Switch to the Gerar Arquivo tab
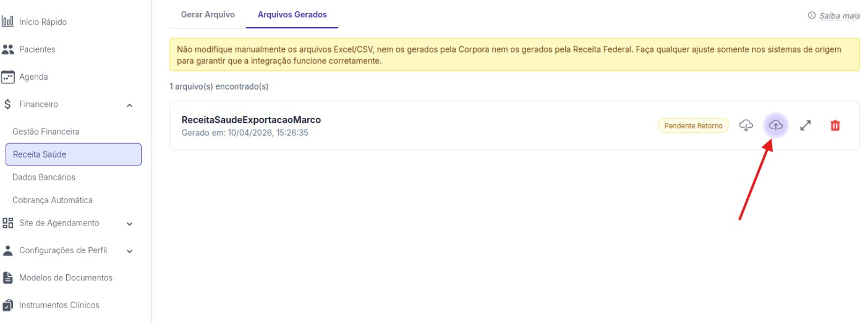Viewport: 868px width, 323px height. click(208, 15)
